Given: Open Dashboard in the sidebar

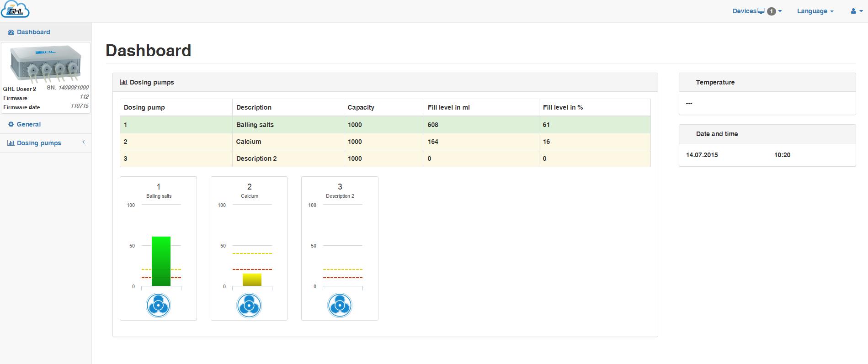Looking at the screenshot, I should point(33,32).
